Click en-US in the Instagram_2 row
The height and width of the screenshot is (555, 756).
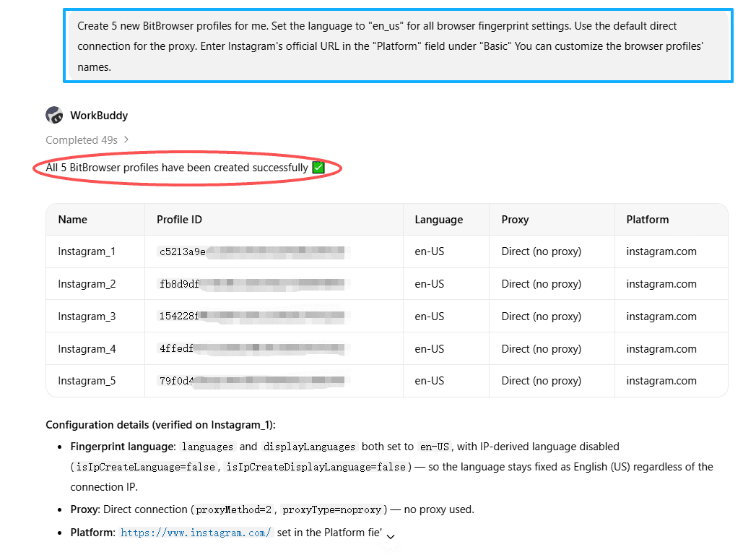click(x=430, y=284)
